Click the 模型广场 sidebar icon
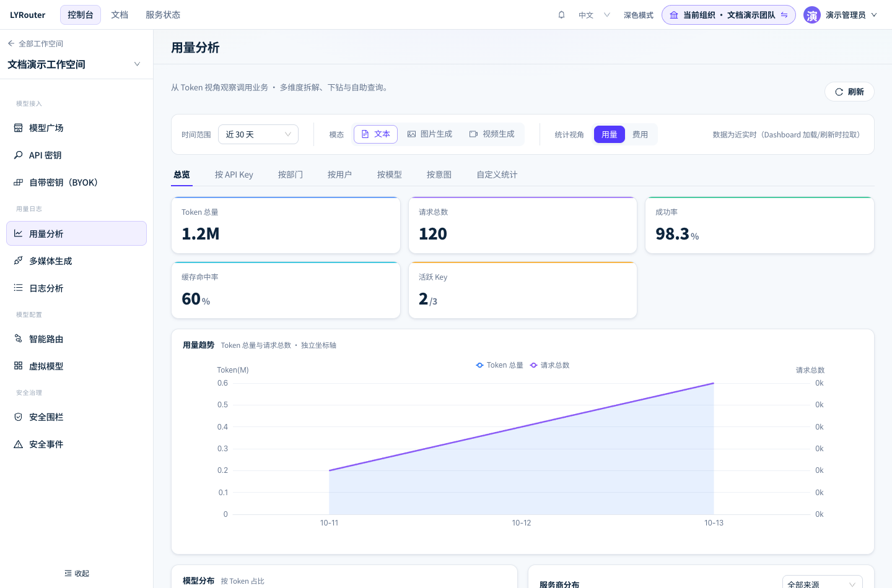Image resolution: width=892 pixels, height=588 pixels. [x=18, y=128]
